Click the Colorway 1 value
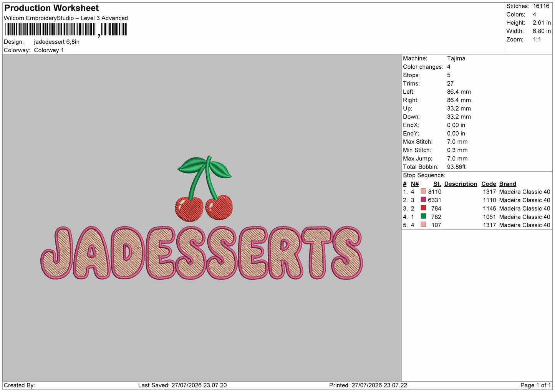This screenshot has width=555, height=392. click(x=49, y=50)
